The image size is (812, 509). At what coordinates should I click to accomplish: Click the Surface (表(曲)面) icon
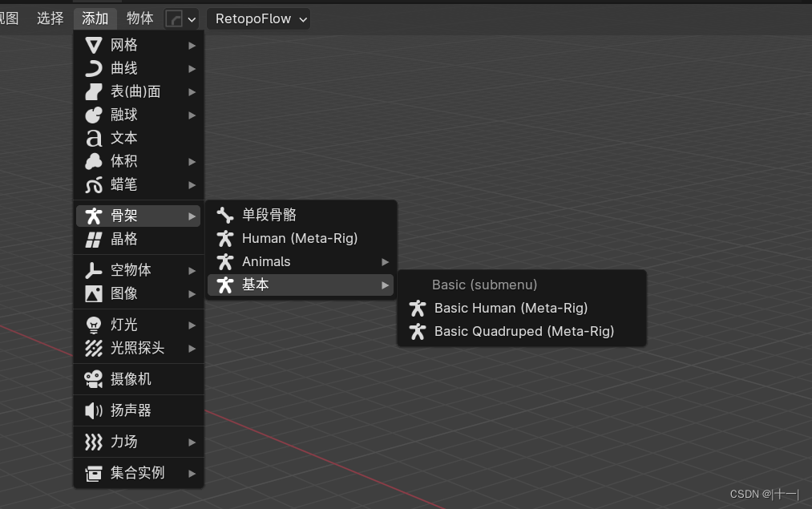click(x=94, y=91)
